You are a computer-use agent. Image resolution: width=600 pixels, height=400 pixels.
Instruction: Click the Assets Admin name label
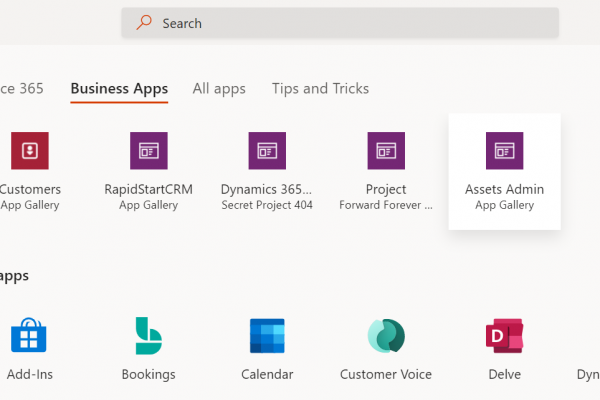click(x=505, y=189)
